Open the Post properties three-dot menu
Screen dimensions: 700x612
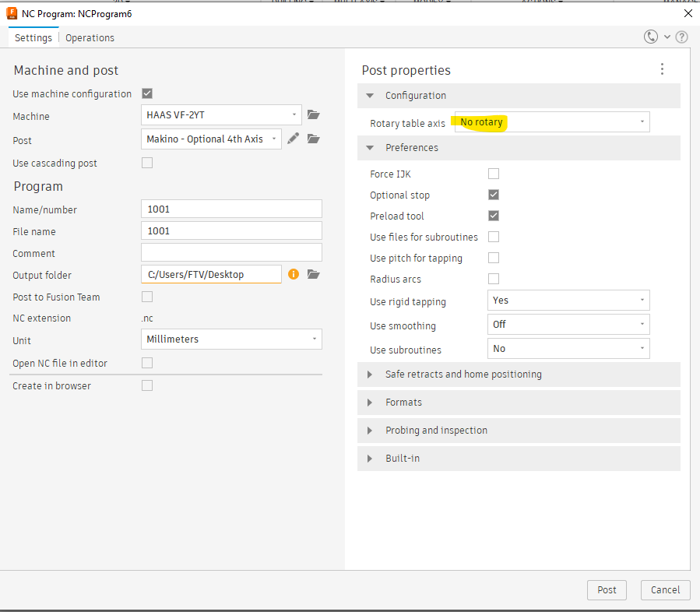(x=662, y=69)
